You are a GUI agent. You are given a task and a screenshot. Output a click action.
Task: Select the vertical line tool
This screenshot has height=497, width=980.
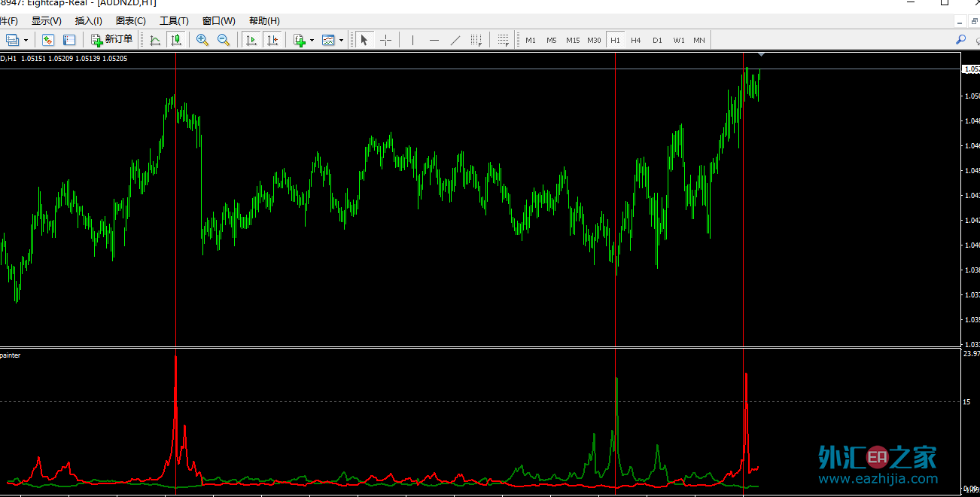point(412,40)
